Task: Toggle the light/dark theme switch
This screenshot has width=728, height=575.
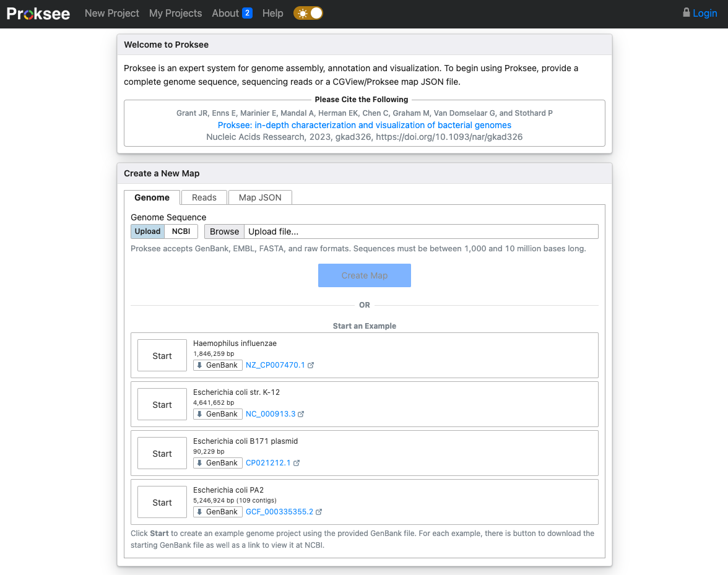Action: 308,14
